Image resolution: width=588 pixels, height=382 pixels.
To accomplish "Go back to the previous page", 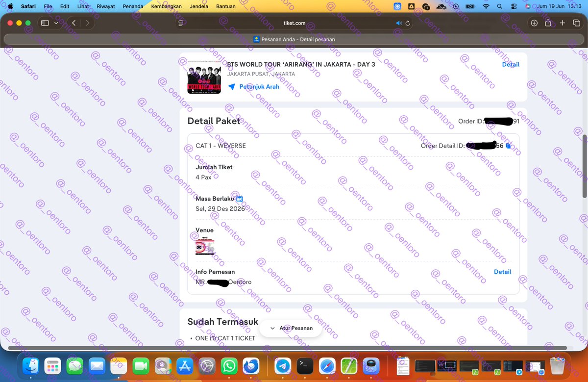I will tap(74, 23).
